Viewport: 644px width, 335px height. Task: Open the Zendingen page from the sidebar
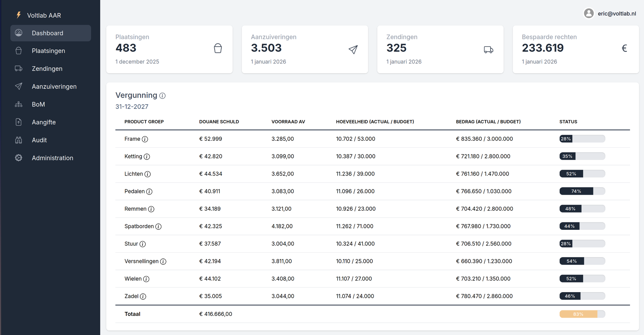(x=47, y=68)
